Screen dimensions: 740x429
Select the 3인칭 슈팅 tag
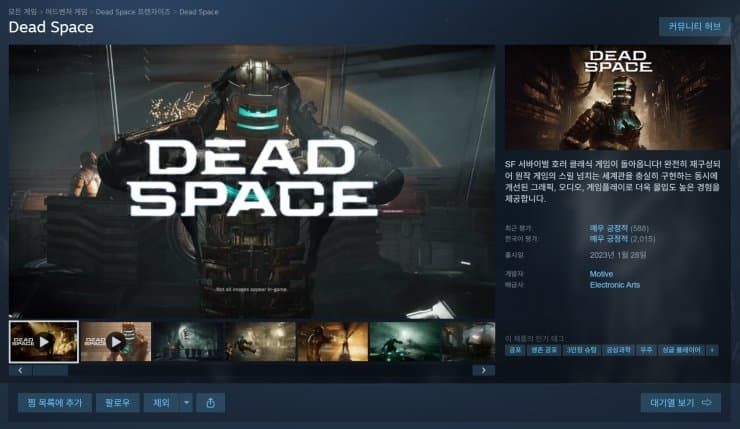[x=581, y=350]
